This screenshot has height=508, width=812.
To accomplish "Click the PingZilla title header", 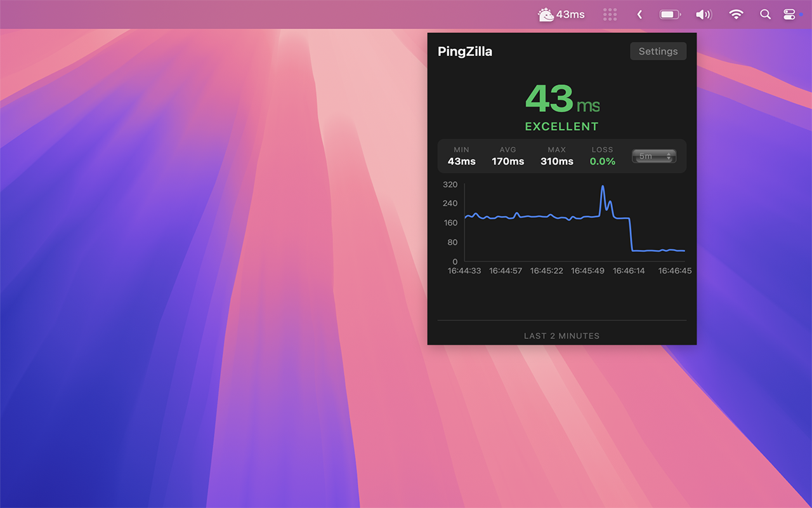I will (465, 51).
